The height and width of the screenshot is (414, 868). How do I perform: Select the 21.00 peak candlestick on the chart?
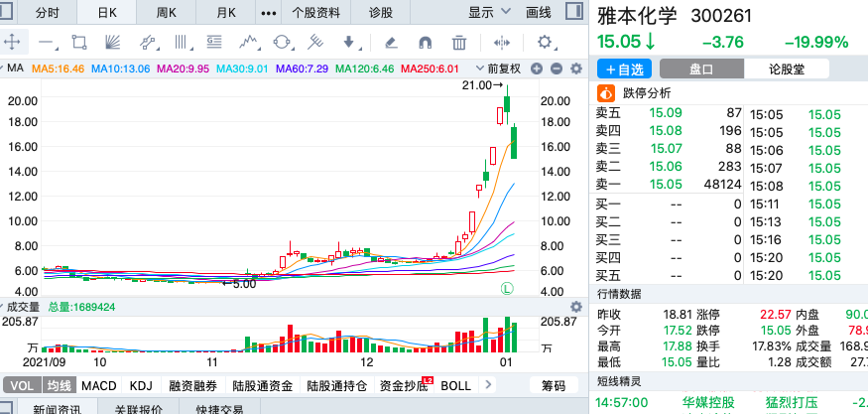pos(507,103)
